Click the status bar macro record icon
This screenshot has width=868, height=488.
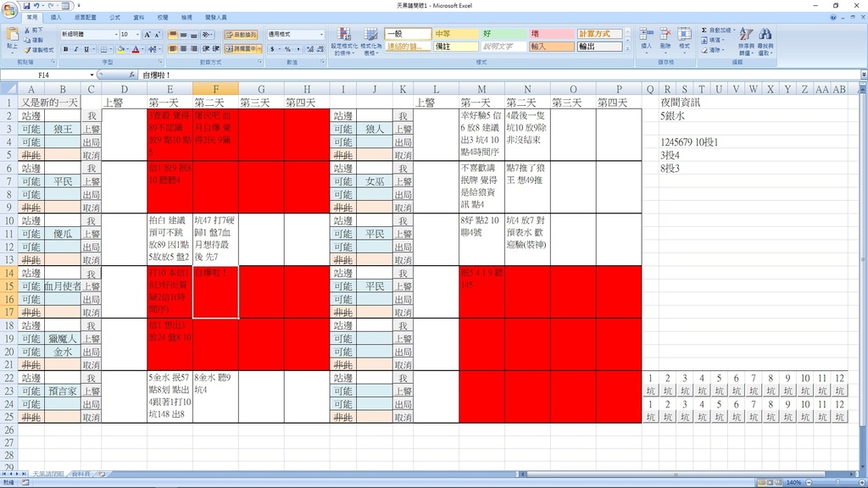tap(25, 482)
